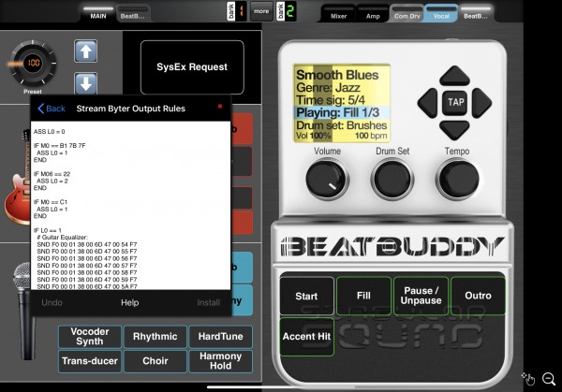562x392 pixels.
Task: Select the Rhythmic vocal effect
Action: tap(155, 337)
